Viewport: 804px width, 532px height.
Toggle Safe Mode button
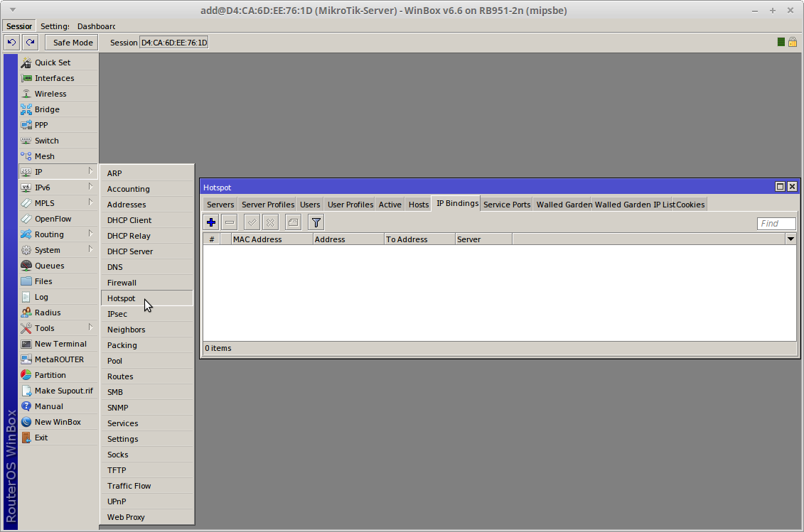(72, 43)
